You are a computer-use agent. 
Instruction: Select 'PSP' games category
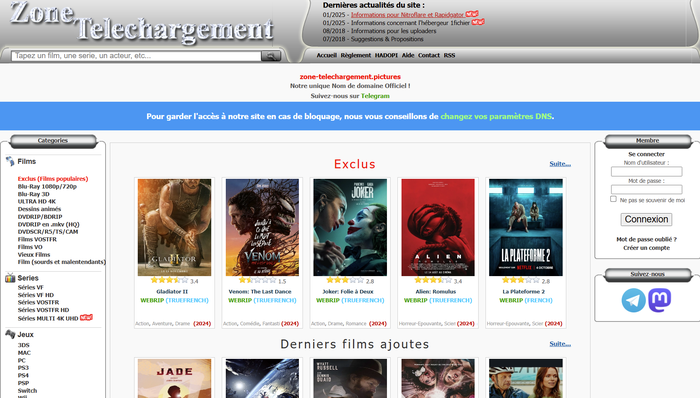click(23, 383)
